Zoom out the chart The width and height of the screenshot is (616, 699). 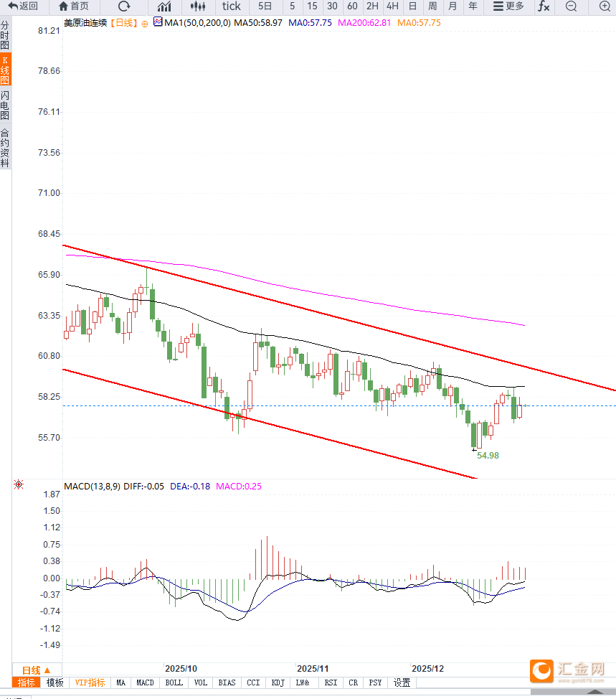(571, 6)
